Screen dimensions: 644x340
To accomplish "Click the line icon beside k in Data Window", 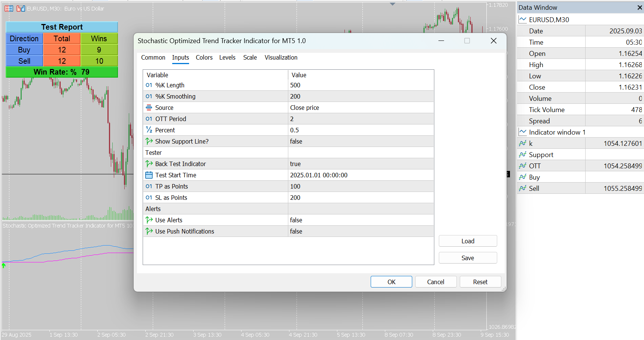I will coord(523,143).
